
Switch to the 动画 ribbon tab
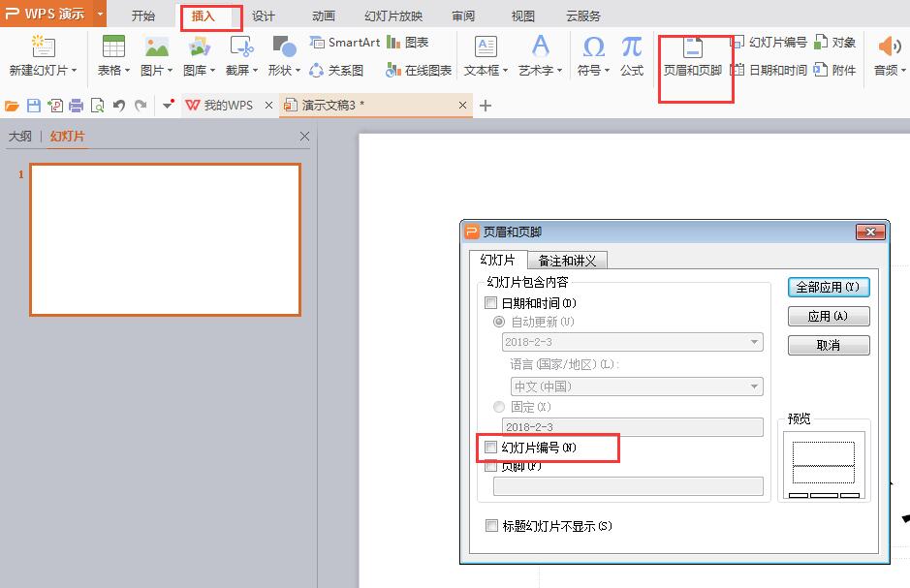coord(323,15)
